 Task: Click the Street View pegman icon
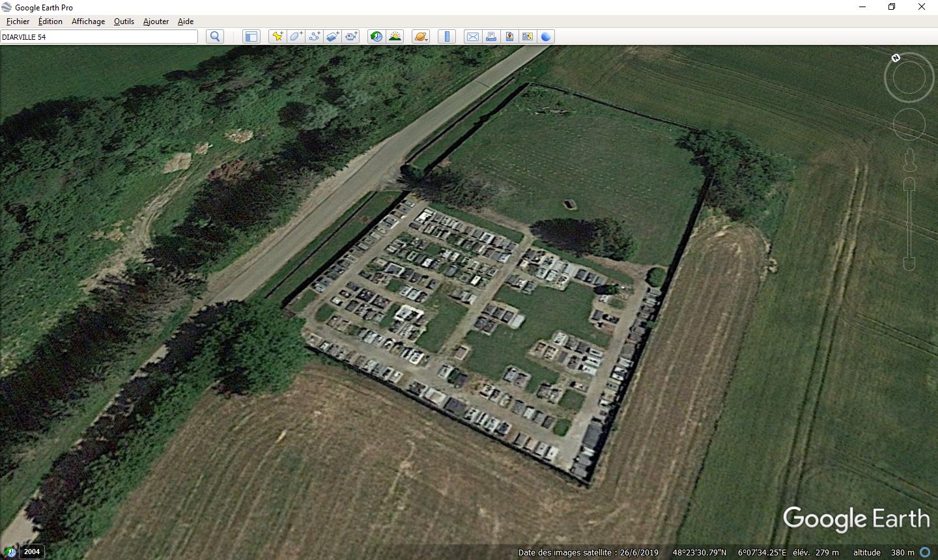coord(909,160)
